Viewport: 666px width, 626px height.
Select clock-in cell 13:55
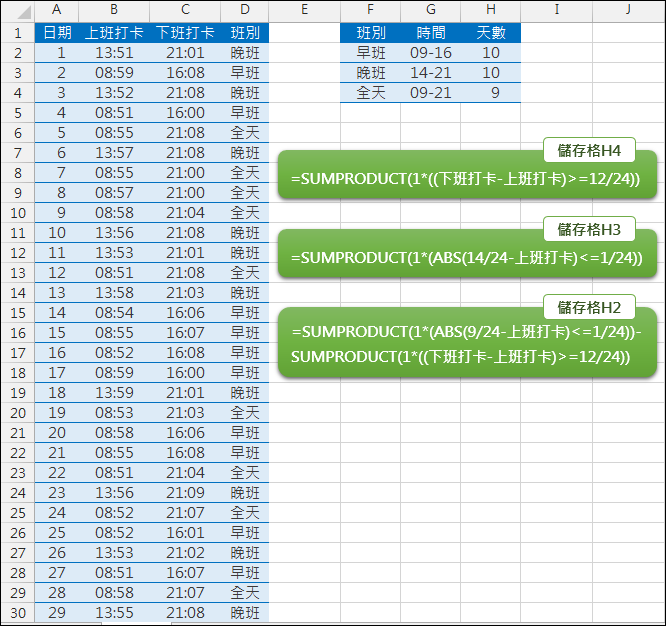point(114,613)
